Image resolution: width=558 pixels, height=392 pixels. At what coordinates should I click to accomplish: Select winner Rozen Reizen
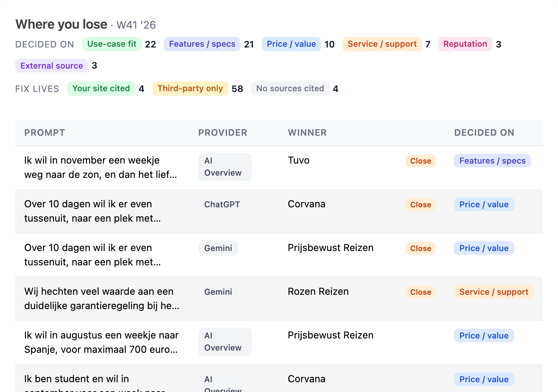(318, 291)
